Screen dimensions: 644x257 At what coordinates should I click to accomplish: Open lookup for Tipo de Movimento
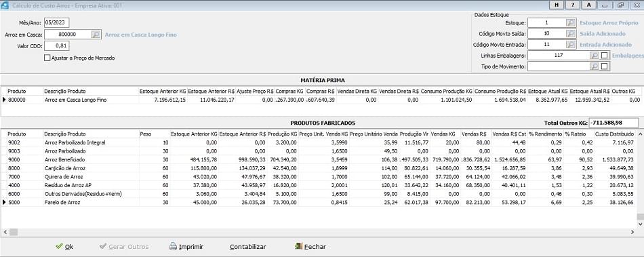click(x=595, y=66)
